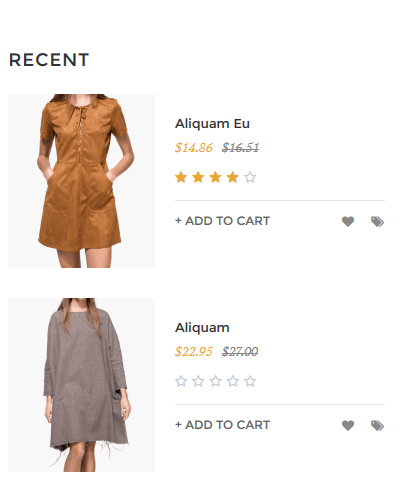Rate Aliquam dress three stars
This screenshot has width=407, height=493.
click(215, 381)
